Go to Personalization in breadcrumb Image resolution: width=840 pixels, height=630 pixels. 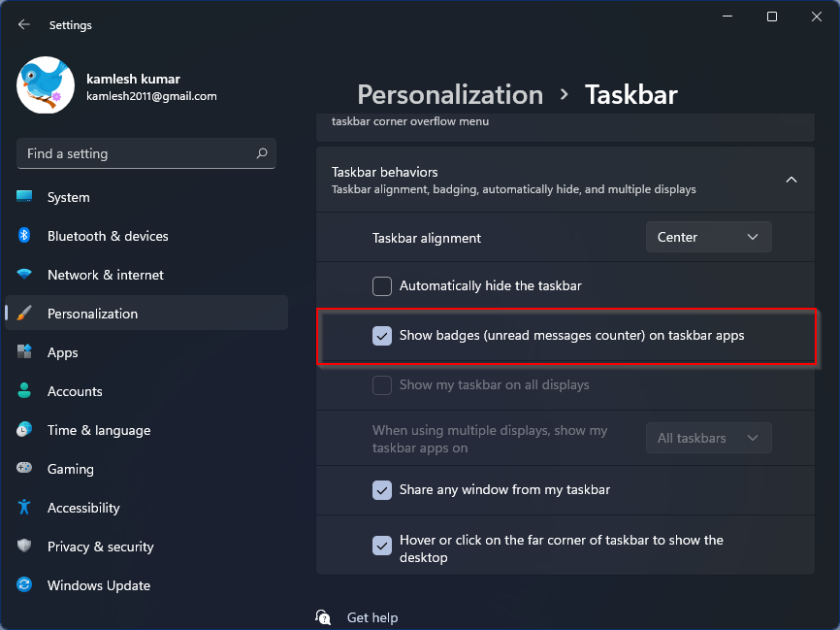450,95
